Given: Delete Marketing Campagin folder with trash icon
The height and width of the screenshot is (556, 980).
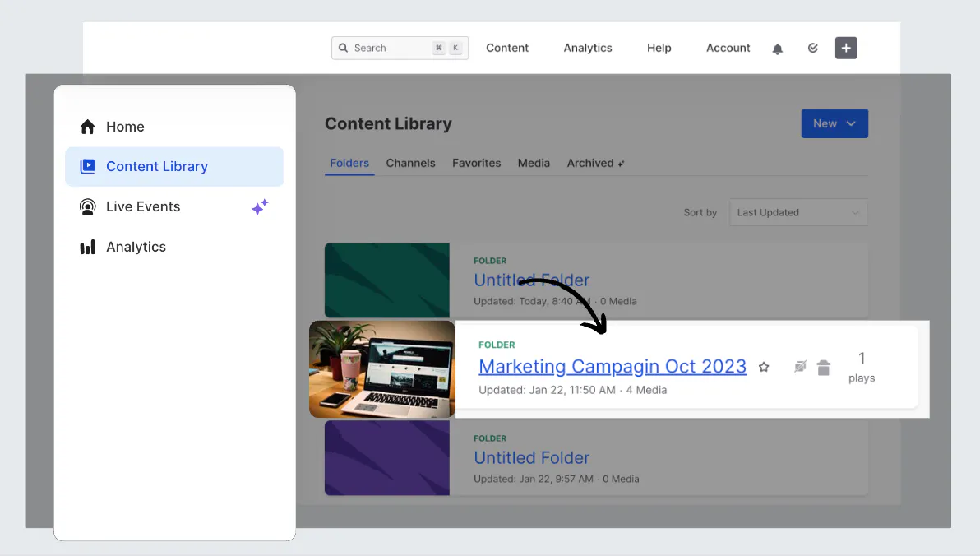Looking at the screenshot, I should (824, 368).
